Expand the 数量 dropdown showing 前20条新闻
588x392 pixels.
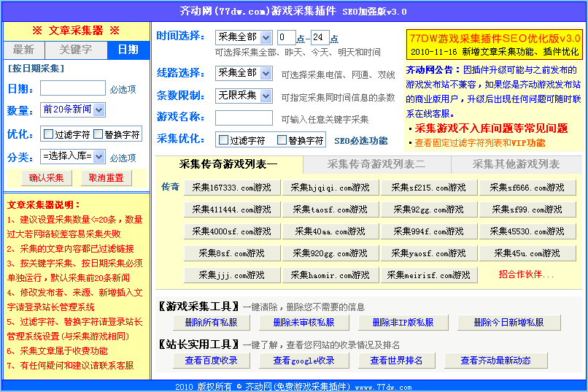72,109
